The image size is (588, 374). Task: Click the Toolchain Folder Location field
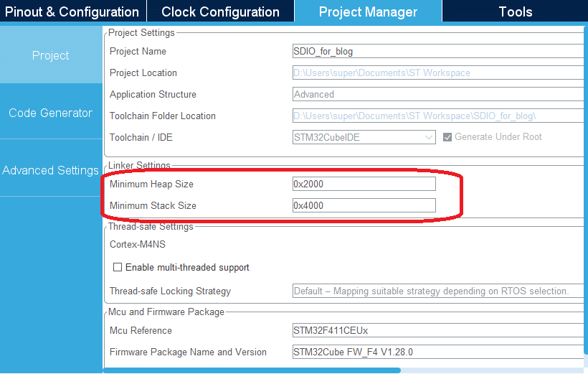pyautogui.click(x=440, y=116)
